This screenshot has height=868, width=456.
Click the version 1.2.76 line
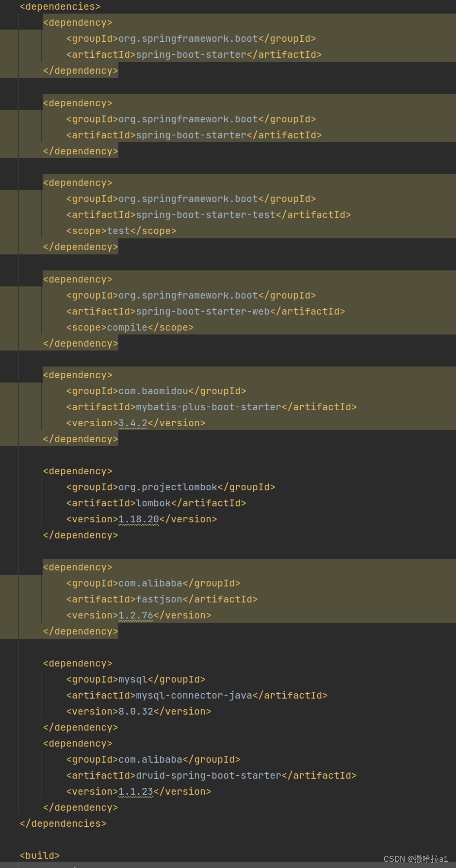coord(139,616)
